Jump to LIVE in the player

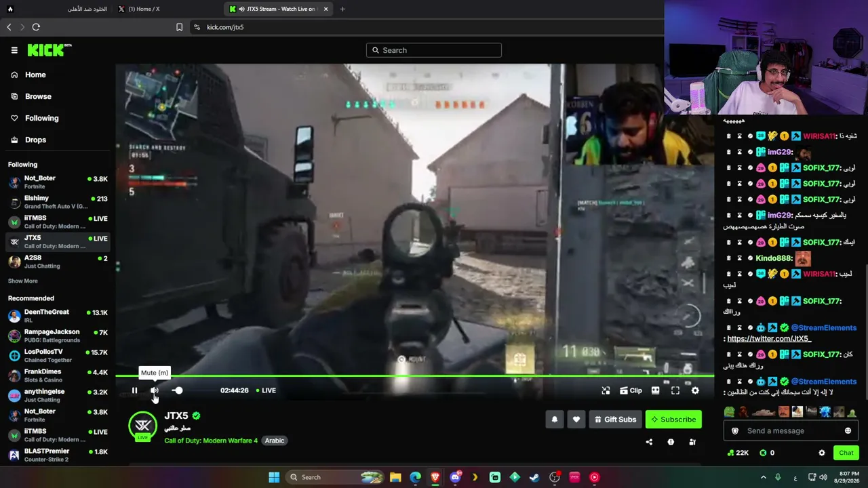pyautogui.click(x=266, y=390)
